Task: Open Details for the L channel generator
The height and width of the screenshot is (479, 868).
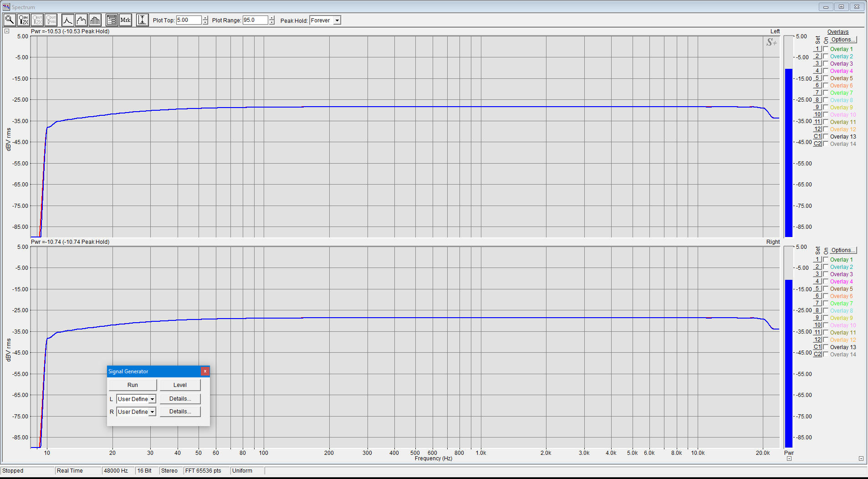Action: 180,399
